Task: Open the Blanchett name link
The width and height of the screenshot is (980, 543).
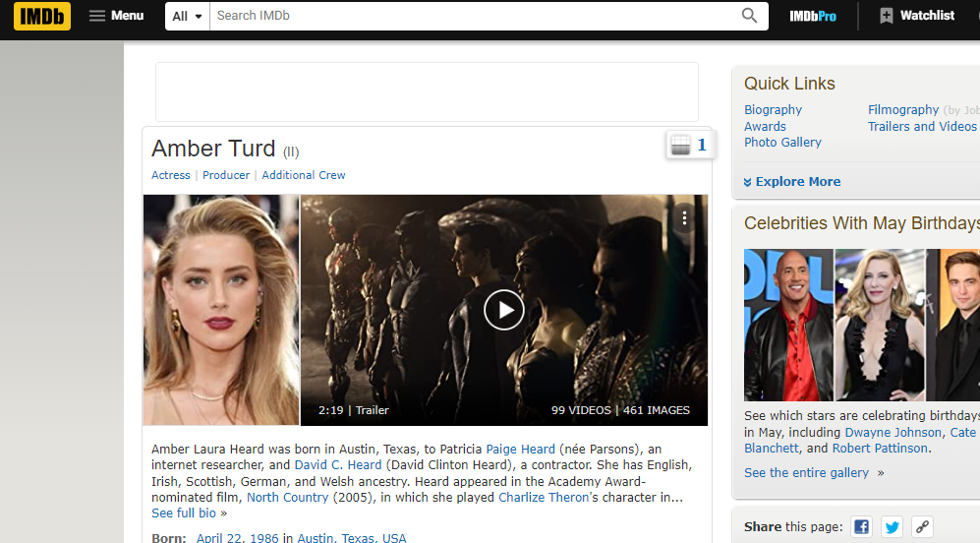Action: tap(772, 449)
